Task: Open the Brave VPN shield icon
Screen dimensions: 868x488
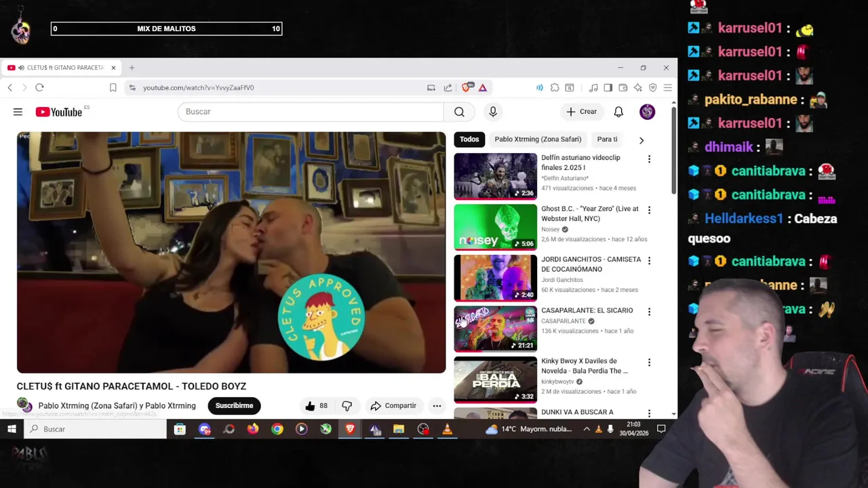Action: click(653, 87)
